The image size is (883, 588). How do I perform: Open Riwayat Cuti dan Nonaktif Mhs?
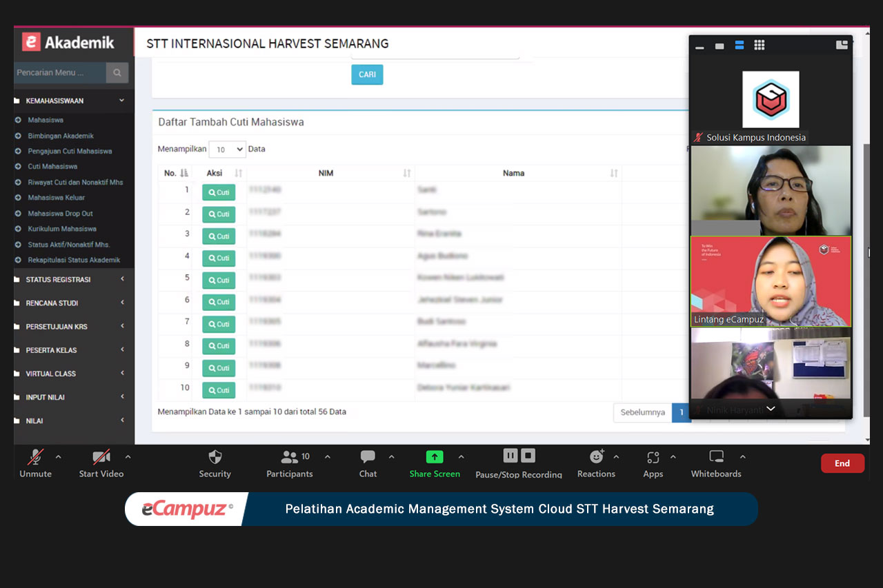(x=75, y=182)
